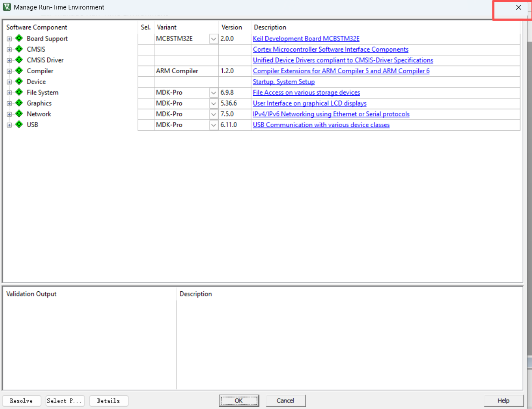Open Startup, System Setup link
Screen dimensions: 532x409
(284, 82)
